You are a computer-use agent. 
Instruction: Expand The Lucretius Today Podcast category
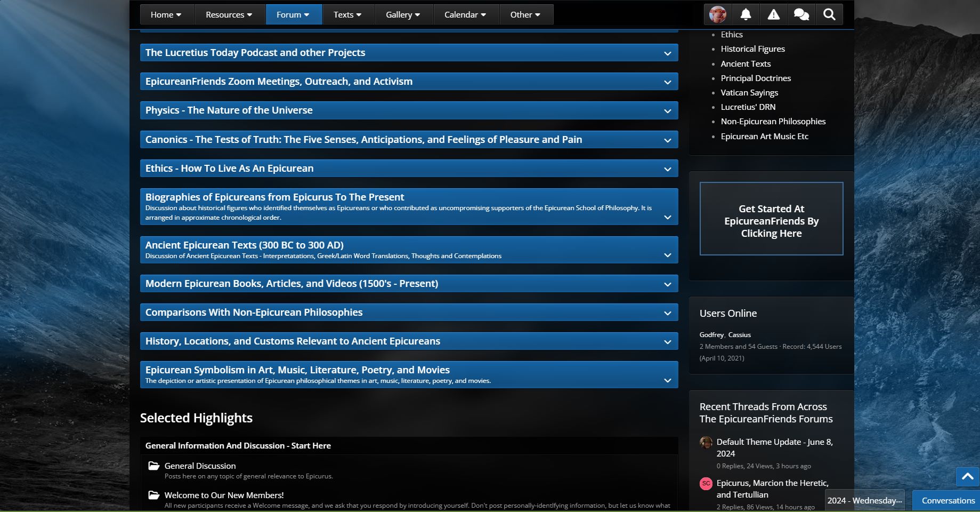click(x=667, y=53)
